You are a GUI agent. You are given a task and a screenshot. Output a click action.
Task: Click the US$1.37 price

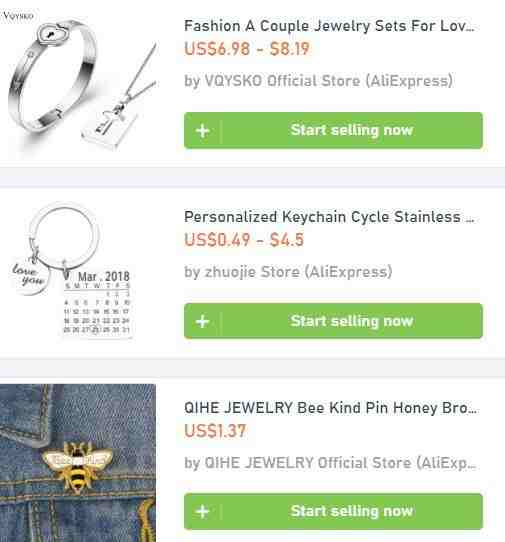[x=215, y=431]
